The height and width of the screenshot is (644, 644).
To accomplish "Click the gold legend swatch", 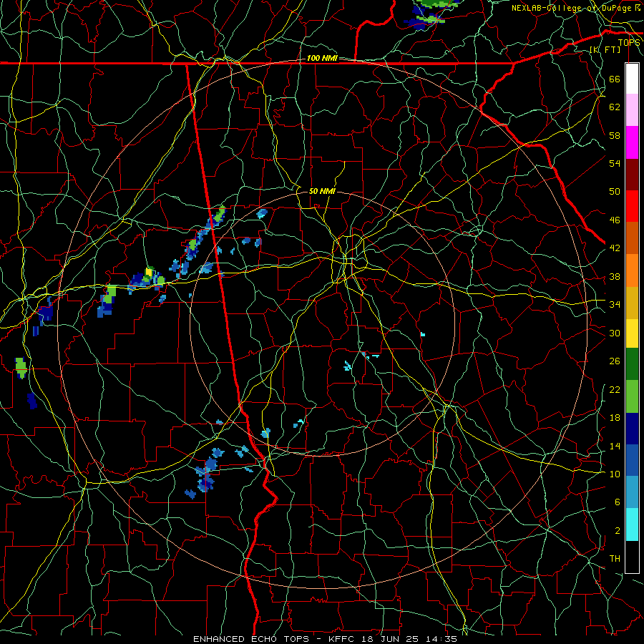I will click(x=632, y=303).
